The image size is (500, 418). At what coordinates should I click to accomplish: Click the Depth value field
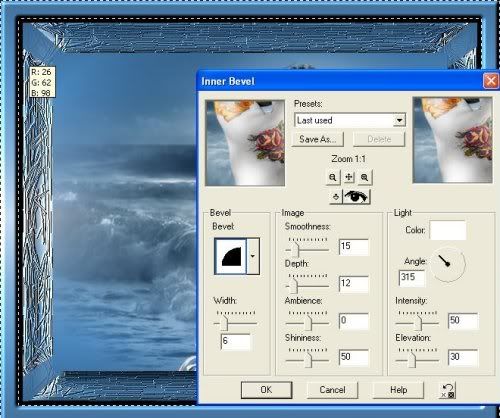354,284
